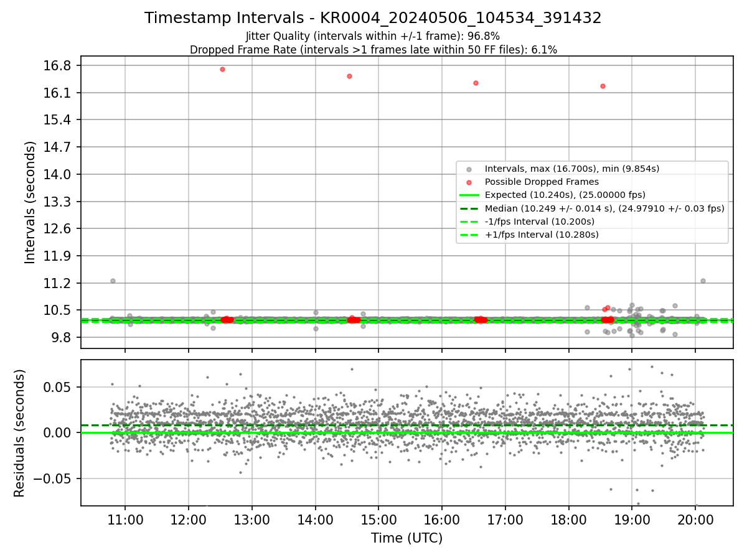Click the 20:00 time tick label
The width and height of the screenshot is (747, 560).
click(x=695, y=520)
